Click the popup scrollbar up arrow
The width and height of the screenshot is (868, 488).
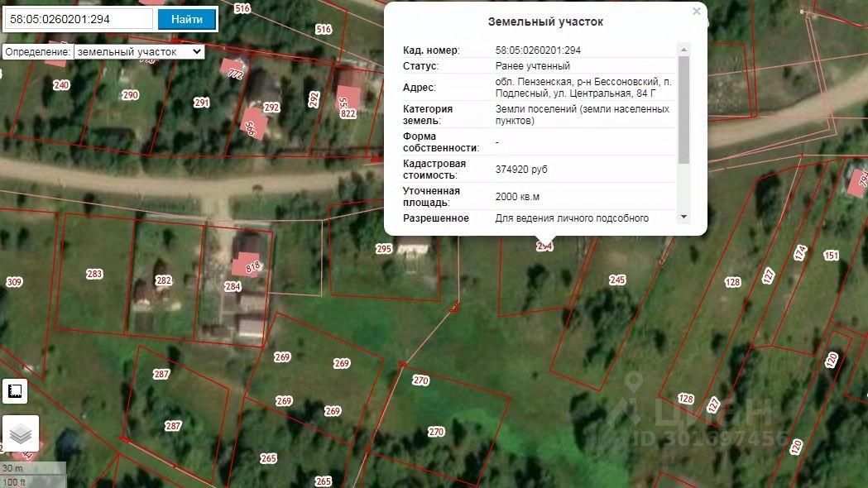click(683, 50)
